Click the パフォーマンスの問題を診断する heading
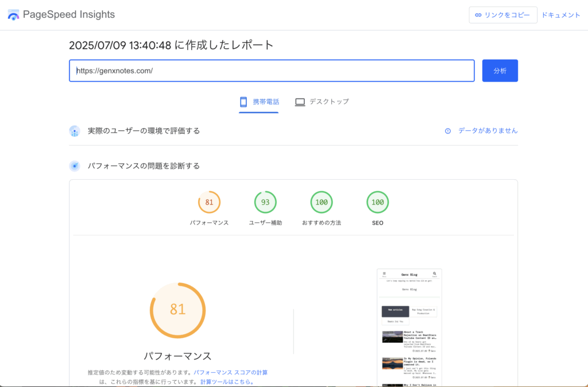This screenshot has width=588, height=387. point(144,166)
